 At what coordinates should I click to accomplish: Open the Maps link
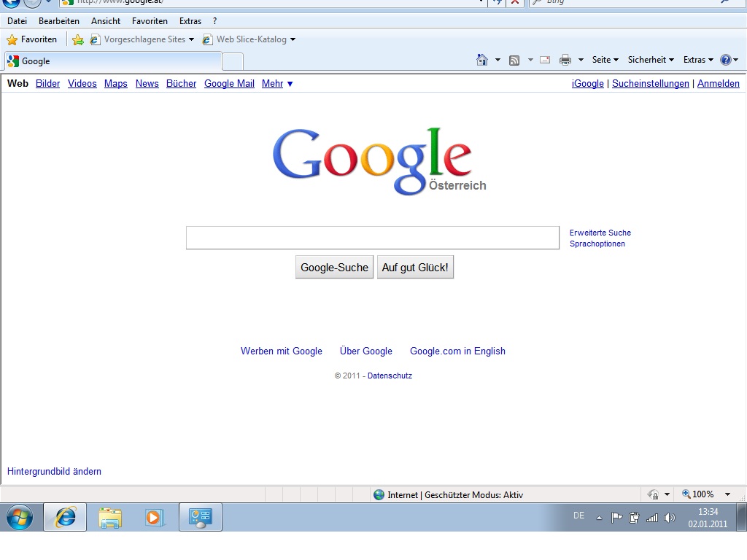click(x=116, y=84)
